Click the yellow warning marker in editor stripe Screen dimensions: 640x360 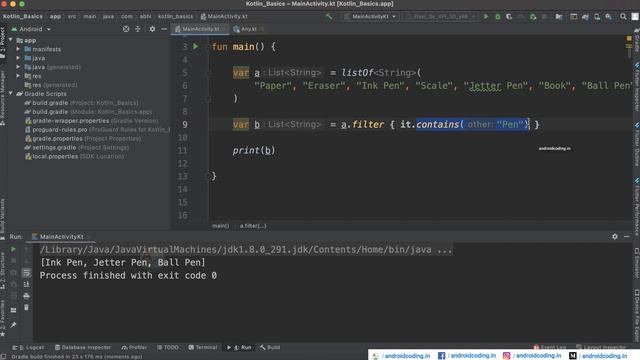629,38
